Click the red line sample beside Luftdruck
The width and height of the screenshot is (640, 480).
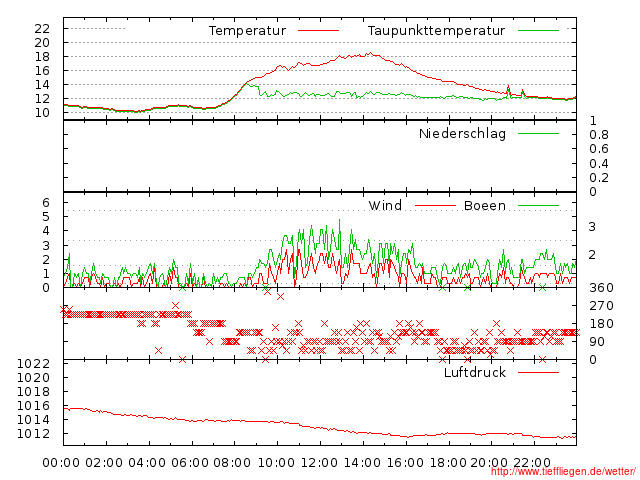point(538,372)
